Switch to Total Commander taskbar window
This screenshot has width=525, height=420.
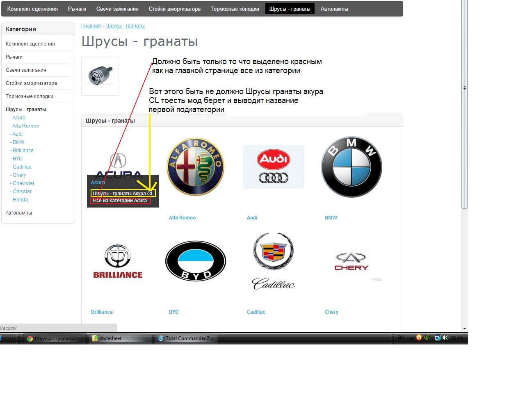click(x=187, y=338)
